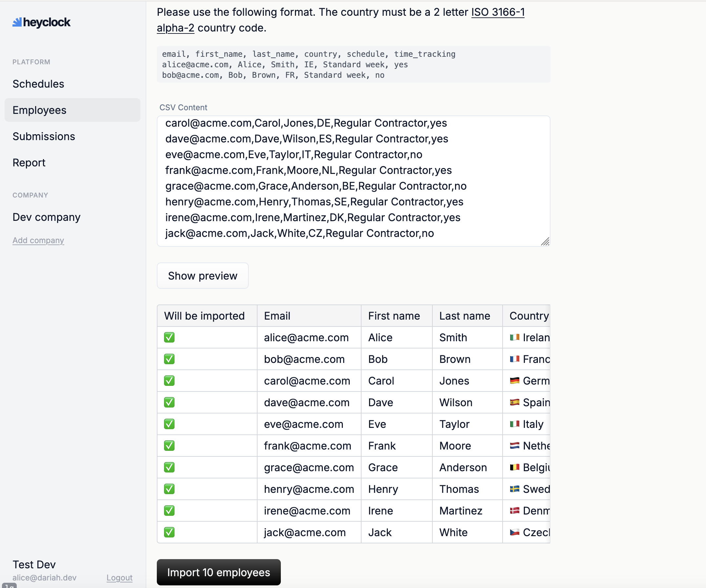Click the Sweden flag in Henry's row
This screenshot has height=588, width=706.
tap(514, 489)
